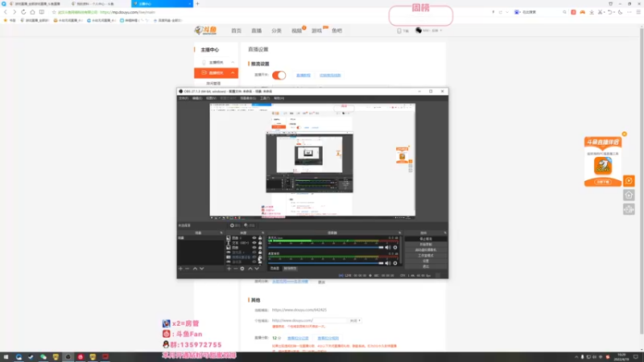Pop out the OBS Audio Mixer dock
Image resolution: width=644 pixels, height=362 pixels.
click(399, 233)
